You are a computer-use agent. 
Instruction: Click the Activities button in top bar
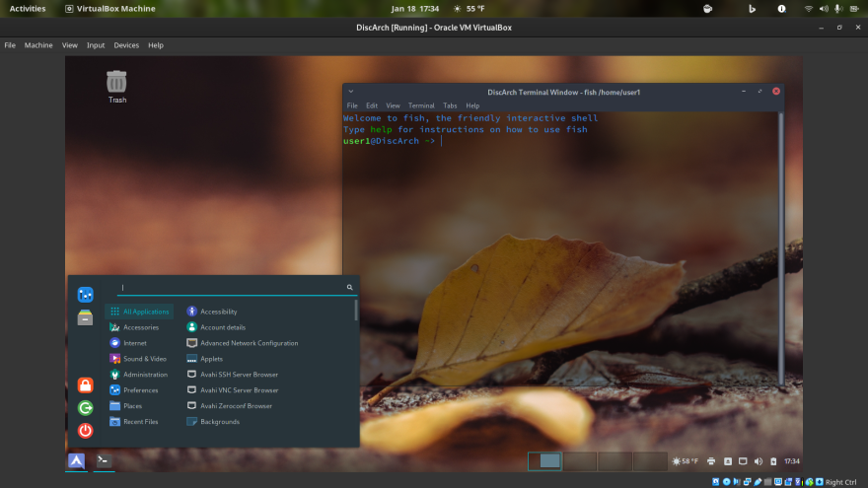pos(28,9)
